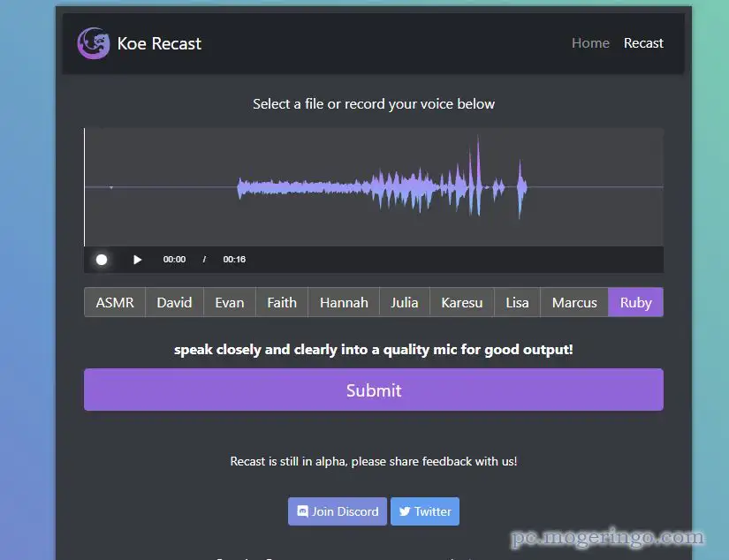Pick the Lisa voice option
Image resolution: width=729 pixels, height=560 pixels.
518,302
